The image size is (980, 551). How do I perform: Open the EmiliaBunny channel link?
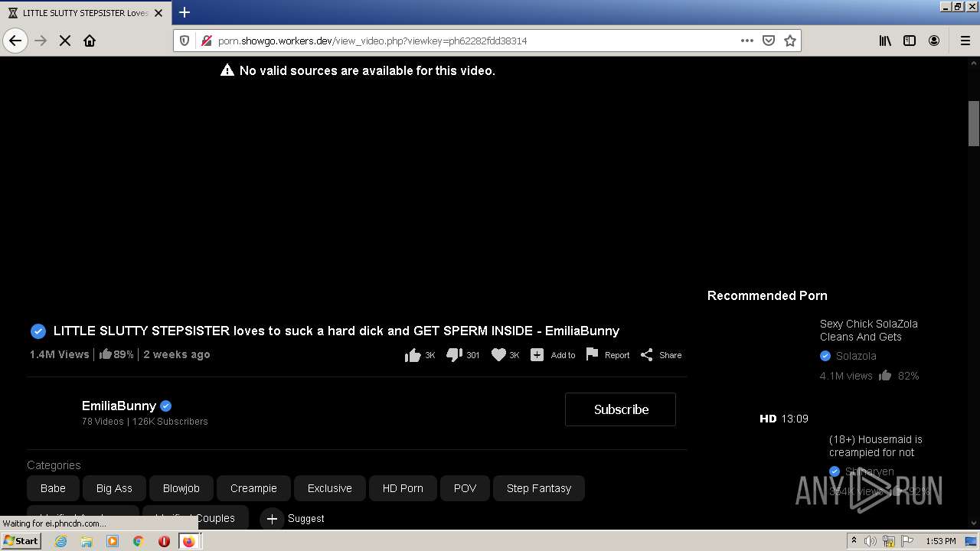pyautogui.click(x=119, y=406)
